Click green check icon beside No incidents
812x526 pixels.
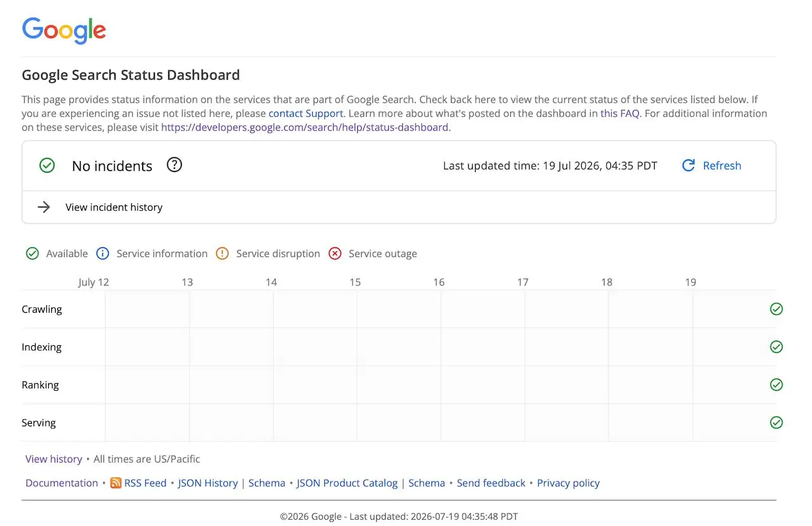[x=47, y=166]
